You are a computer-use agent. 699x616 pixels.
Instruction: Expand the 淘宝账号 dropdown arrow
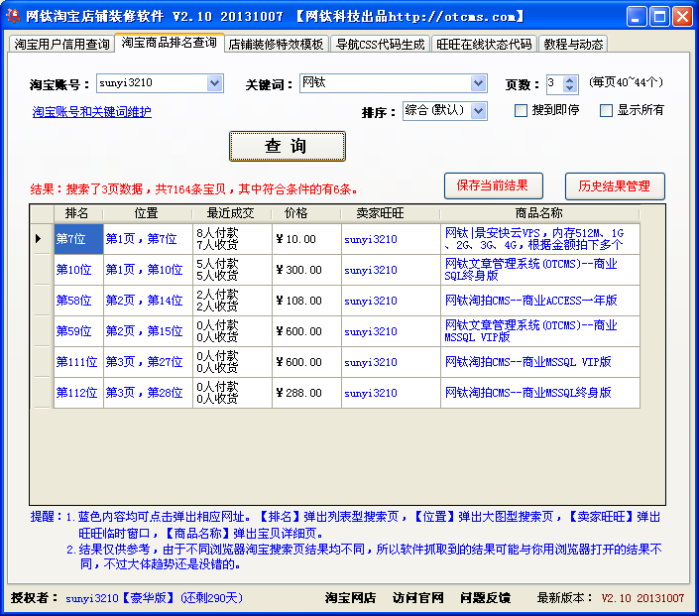(x=214, y=83)
